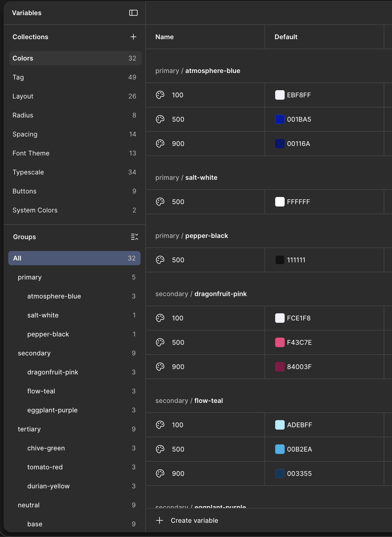Select the Font Theme collection
Screen dimensions: 392x537
75,153
